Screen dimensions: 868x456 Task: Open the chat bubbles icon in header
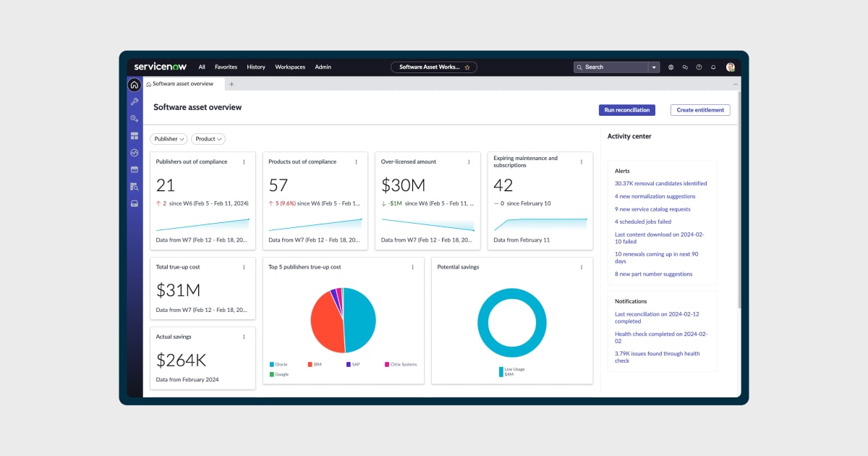coord(685,67)
